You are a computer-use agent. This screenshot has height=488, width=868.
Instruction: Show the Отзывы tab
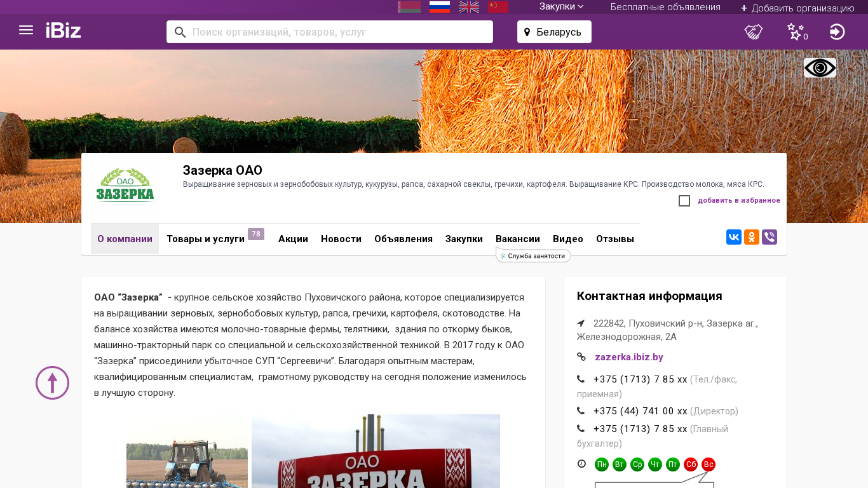pos(615,239)
